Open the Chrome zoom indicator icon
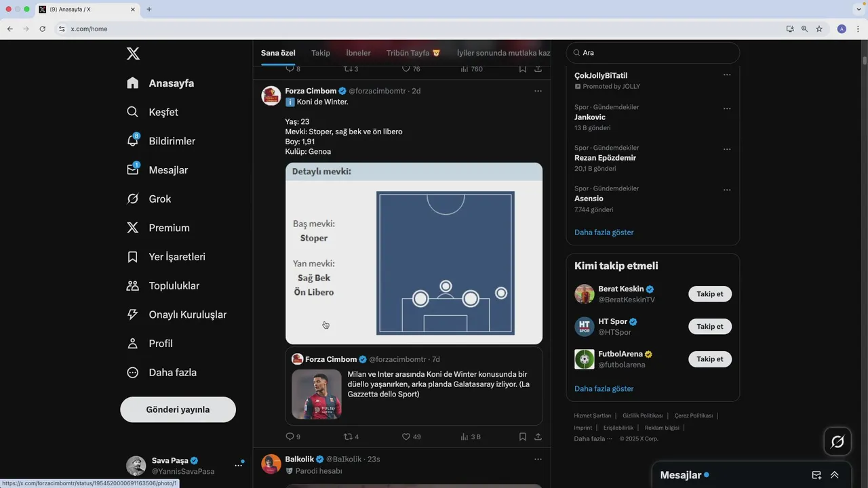Viewport: 868px width, 488px height. click(804, 29)
